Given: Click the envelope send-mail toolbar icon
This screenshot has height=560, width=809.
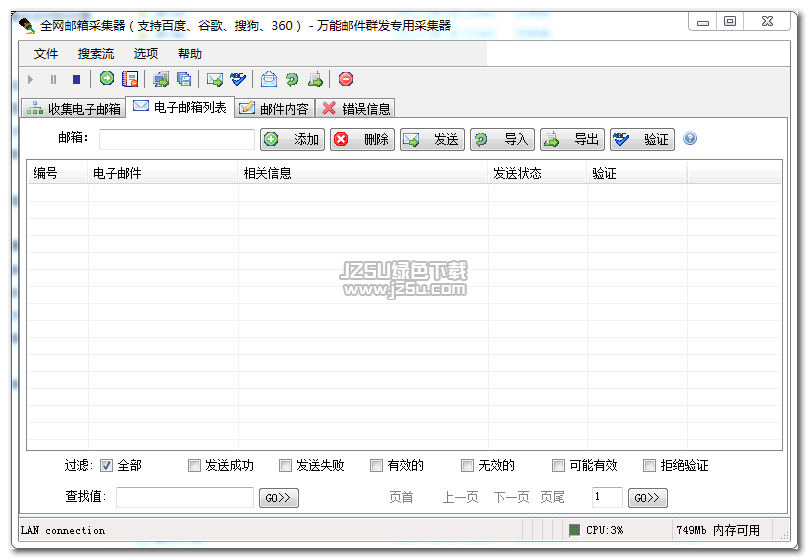Looking at the screenshot, I should click(215, 79).
